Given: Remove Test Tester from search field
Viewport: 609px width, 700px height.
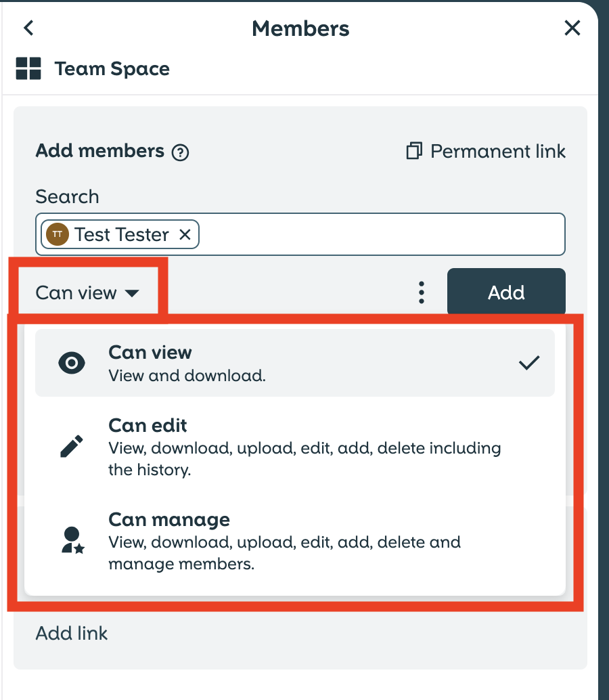Looking at the screenshot, I should click(185, 234).
